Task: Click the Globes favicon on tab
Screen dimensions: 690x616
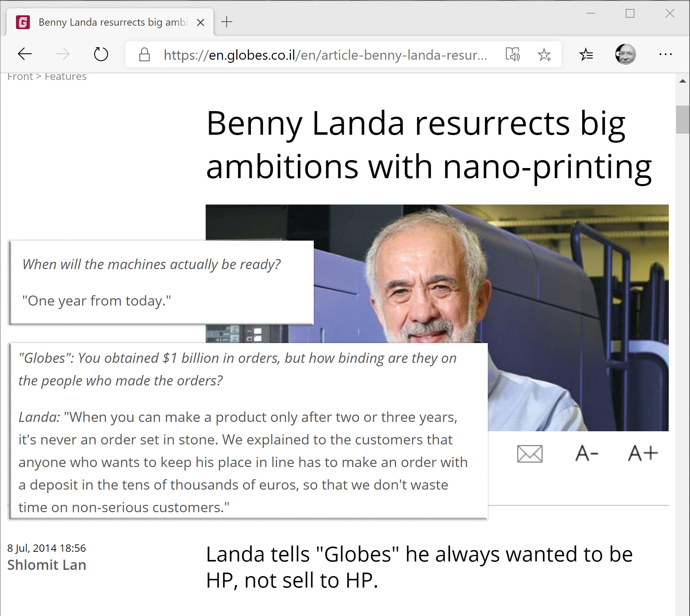Action: pyautogui.click(x=23, y=22)
